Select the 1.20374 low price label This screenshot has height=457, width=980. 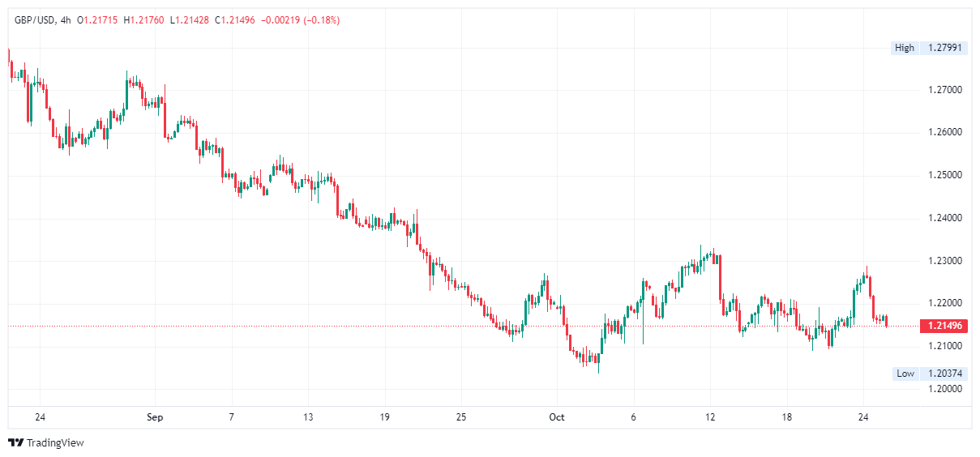pyautogui.click(x=944, y=374)
